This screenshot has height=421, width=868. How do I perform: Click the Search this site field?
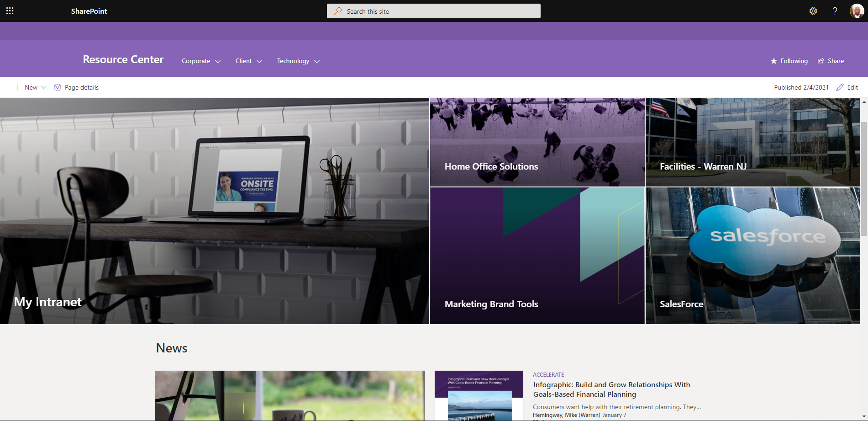(434, 11)
